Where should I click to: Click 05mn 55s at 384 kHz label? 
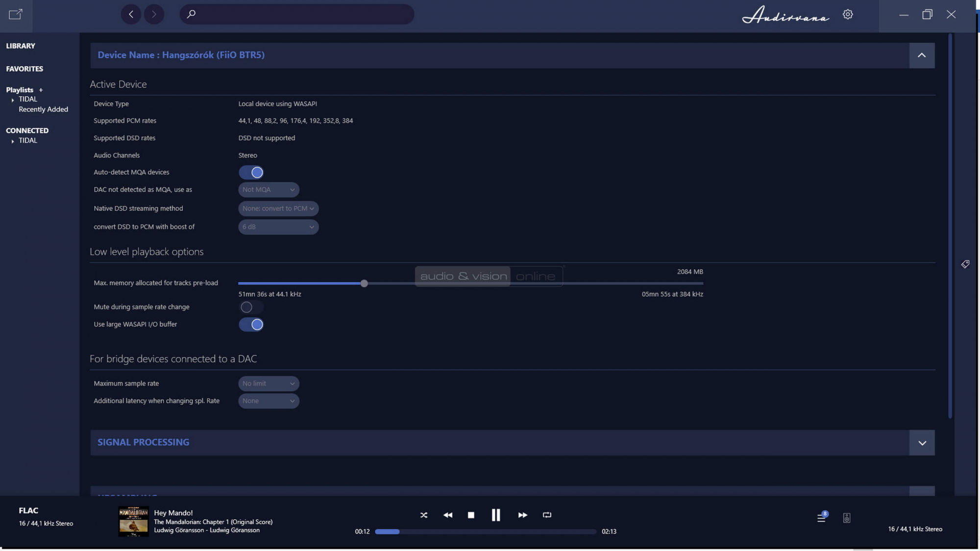672,294
